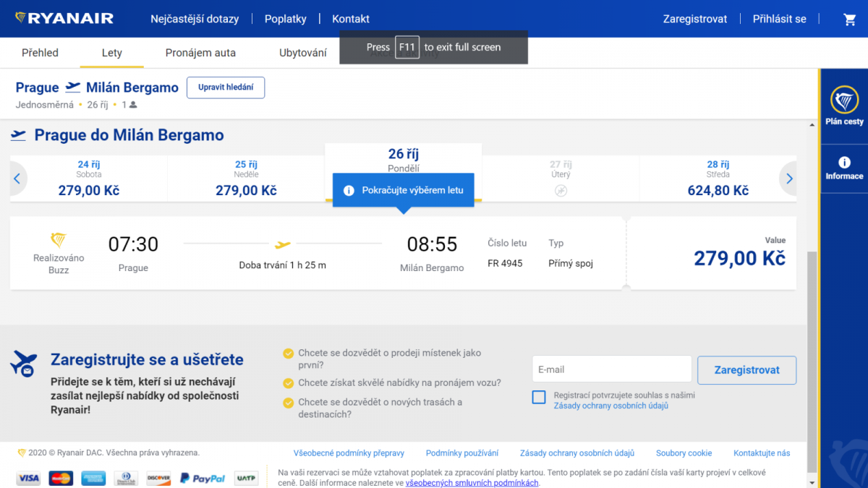Select the 24 říj Sobota fare
Screen dimensions: 868x488
coord(89,179)
